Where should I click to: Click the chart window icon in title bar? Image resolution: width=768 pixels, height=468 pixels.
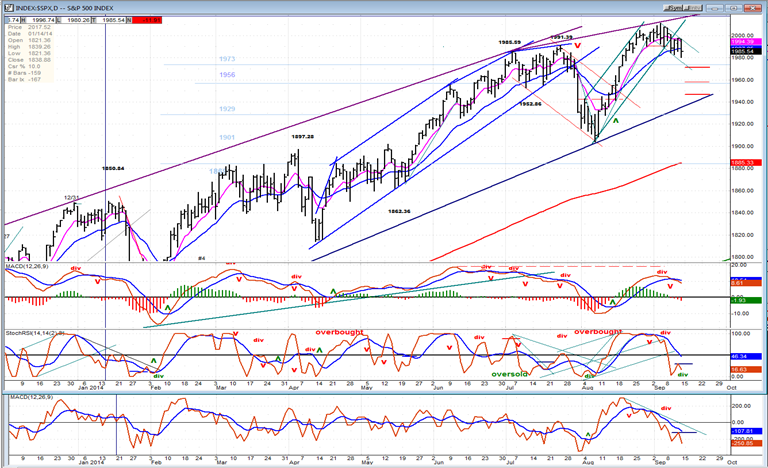tap(7, 8)
